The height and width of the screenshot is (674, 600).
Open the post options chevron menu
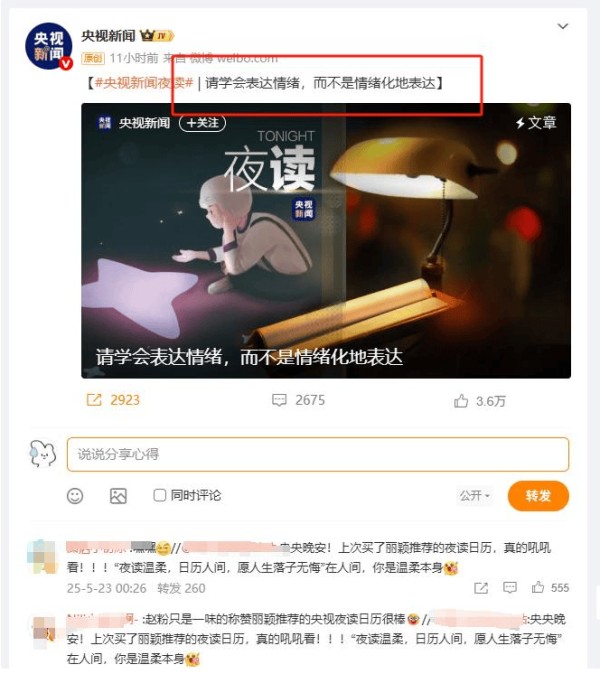[x=562, y=26]
